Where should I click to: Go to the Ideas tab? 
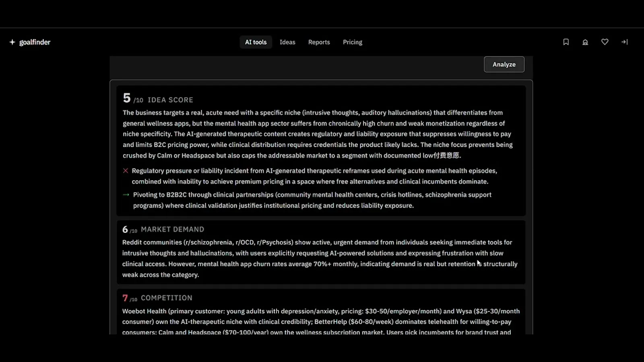(287, 42)
